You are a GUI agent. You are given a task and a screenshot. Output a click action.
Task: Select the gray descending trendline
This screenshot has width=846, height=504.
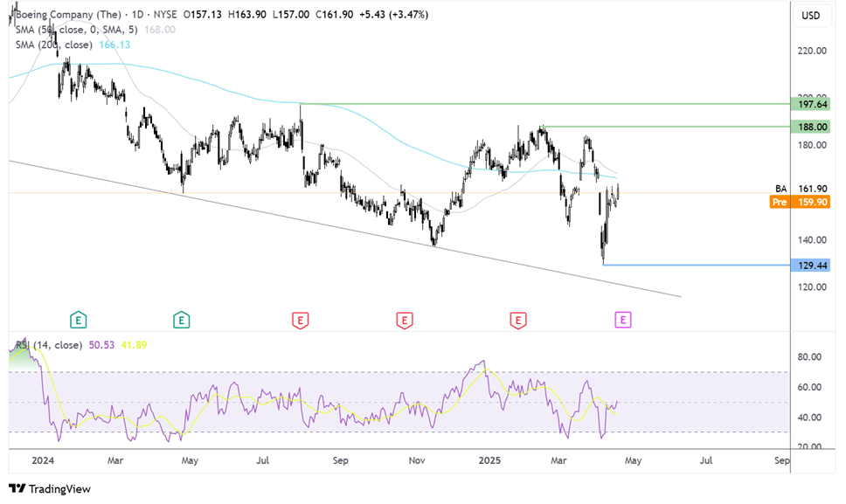coord(345,228)
